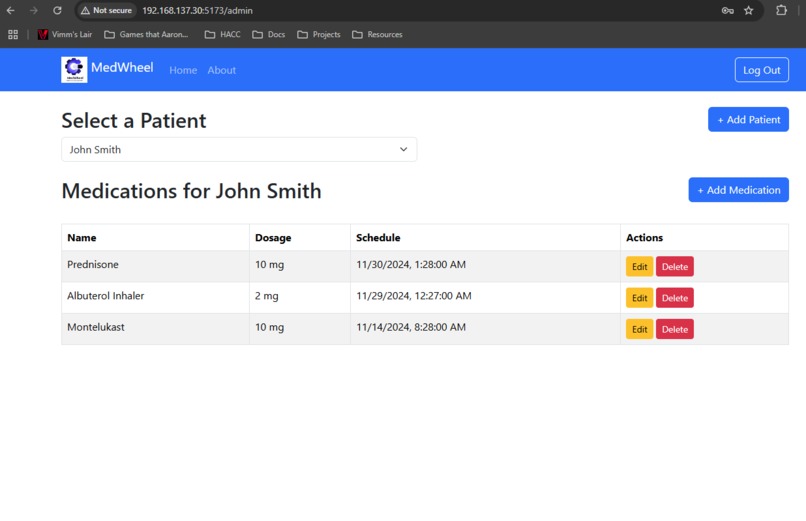Open the browser extensions puzzle icon

[781, 10]
